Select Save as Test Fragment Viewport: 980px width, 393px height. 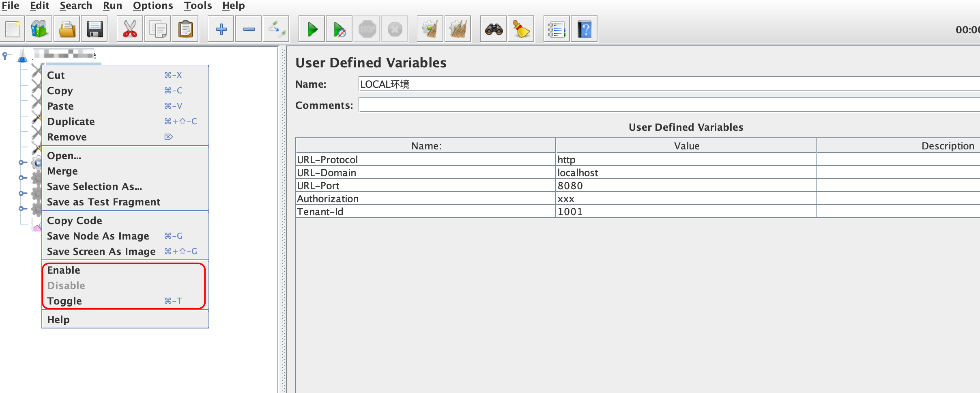(125, 202)
